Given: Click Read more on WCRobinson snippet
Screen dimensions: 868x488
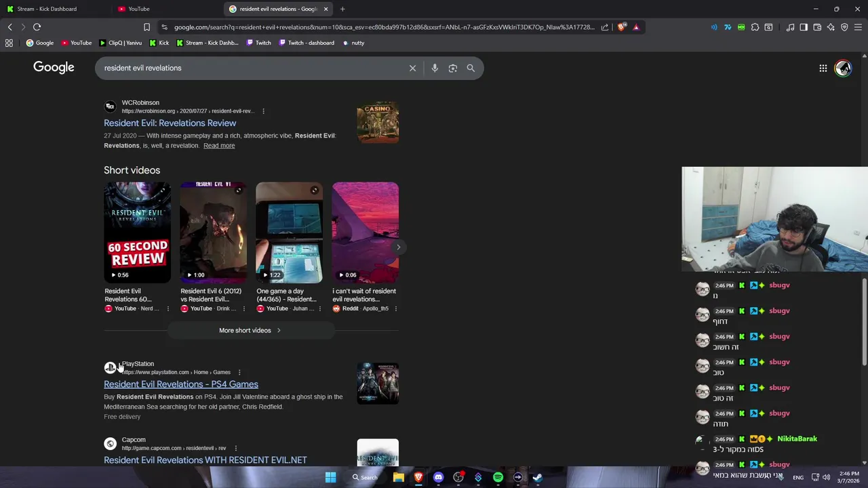Looking at the screenshot, I should (x=219, y=146).
